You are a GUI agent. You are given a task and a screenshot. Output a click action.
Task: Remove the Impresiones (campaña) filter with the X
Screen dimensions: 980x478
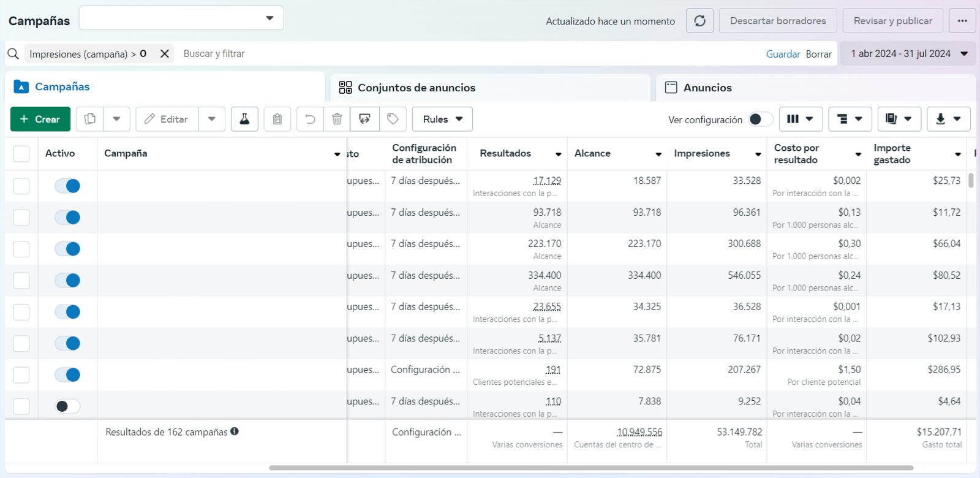click(165, 54)
